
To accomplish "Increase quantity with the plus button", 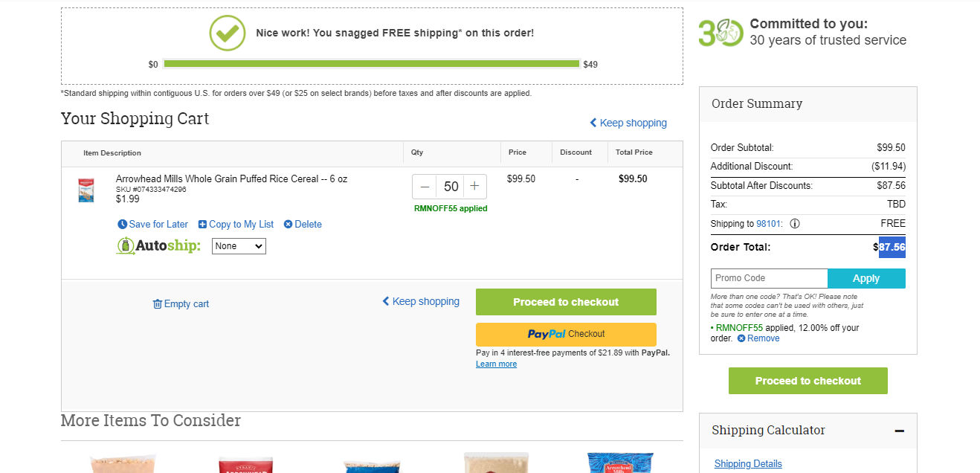I will click(474, 187).
